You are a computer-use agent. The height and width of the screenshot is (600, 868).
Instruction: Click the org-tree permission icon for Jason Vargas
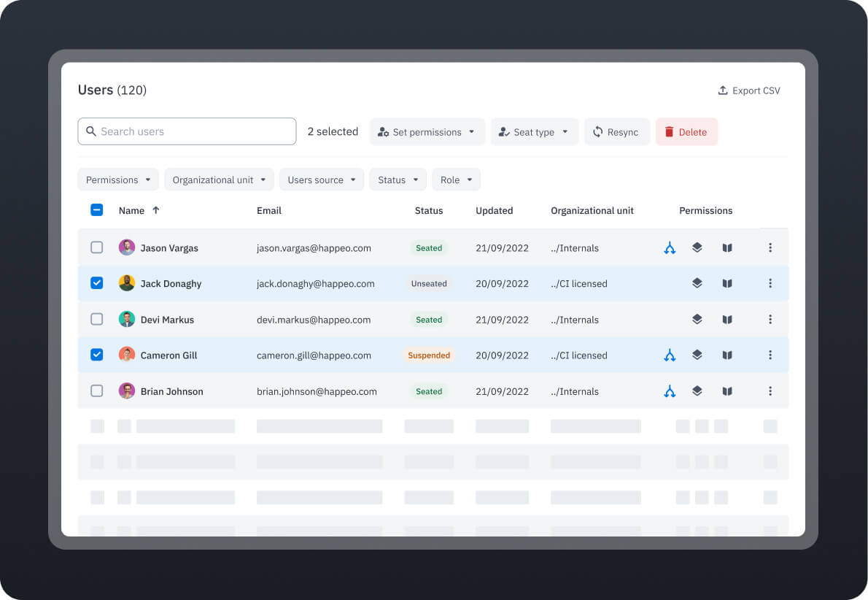click(x=670, y=248)
